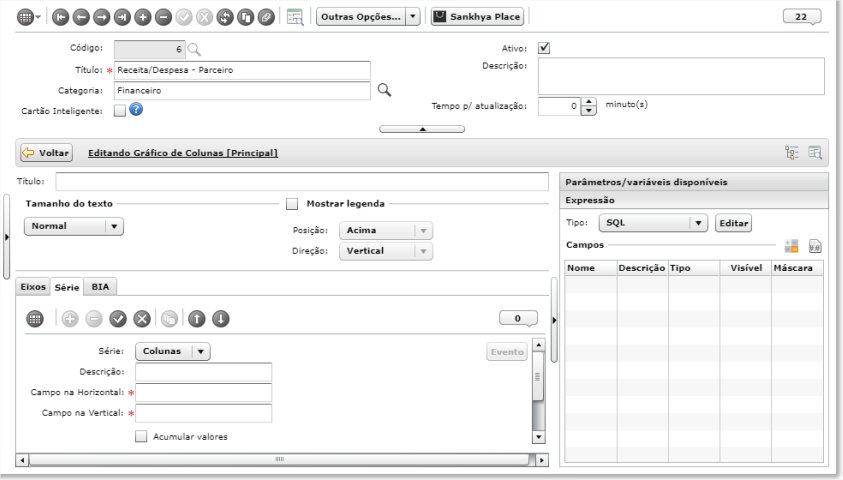The height and width of the screenshot is (480, 843).
Task: Select the Série tab
Action: point(67,287)
